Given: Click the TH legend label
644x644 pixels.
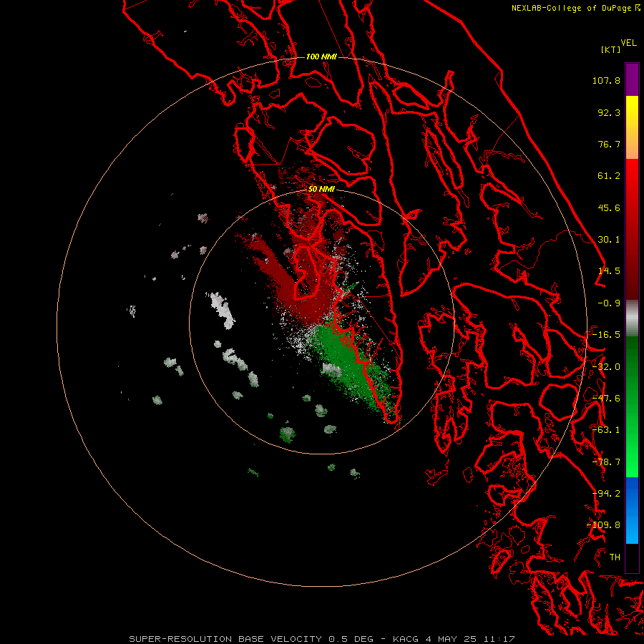Looking at the screenshot, I should [x=615, y=557].
